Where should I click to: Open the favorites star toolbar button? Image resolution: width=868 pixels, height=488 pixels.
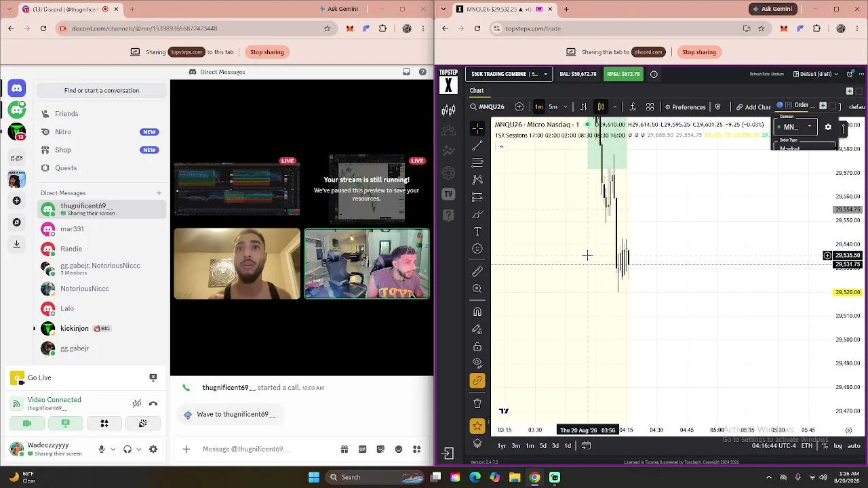tap(477, 426)
